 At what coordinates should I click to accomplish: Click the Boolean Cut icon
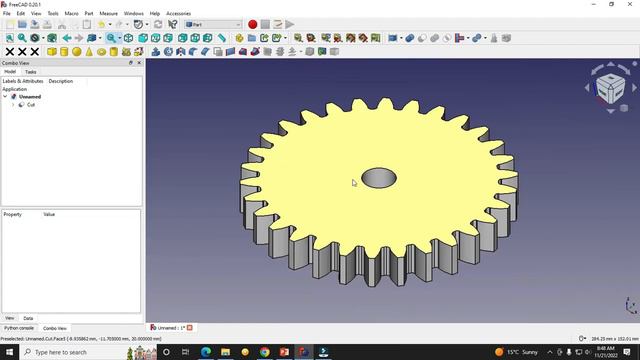[422, 38]
